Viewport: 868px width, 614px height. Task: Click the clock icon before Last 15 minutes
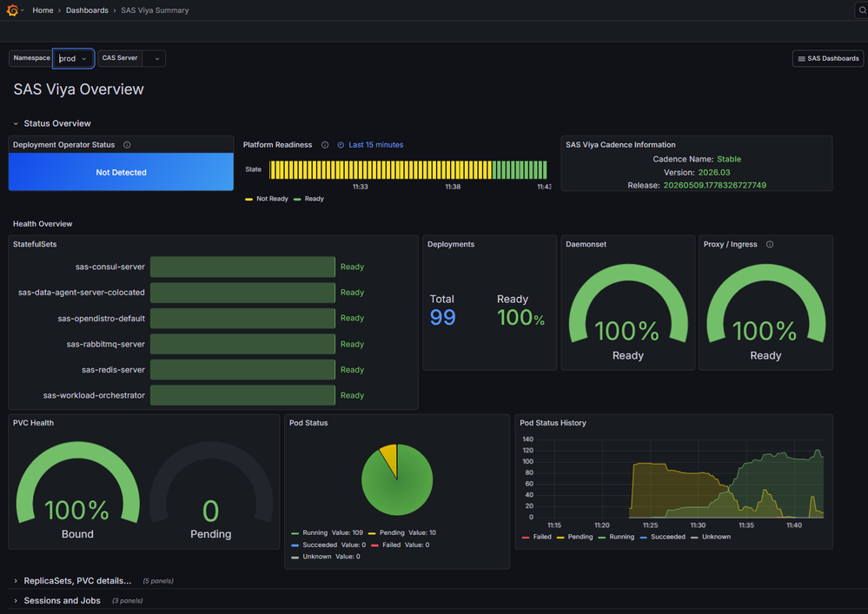point(341,145)
